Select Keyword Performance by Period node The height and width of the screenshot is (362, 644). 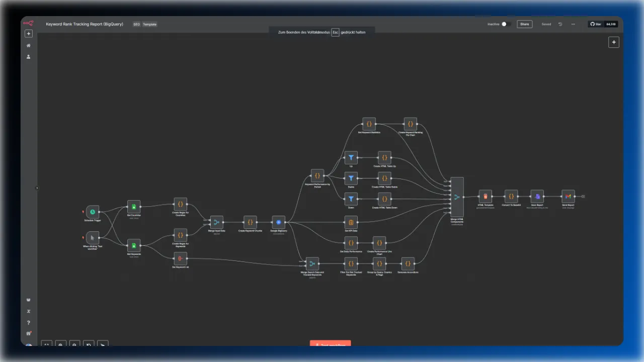(x=317, y=175)
